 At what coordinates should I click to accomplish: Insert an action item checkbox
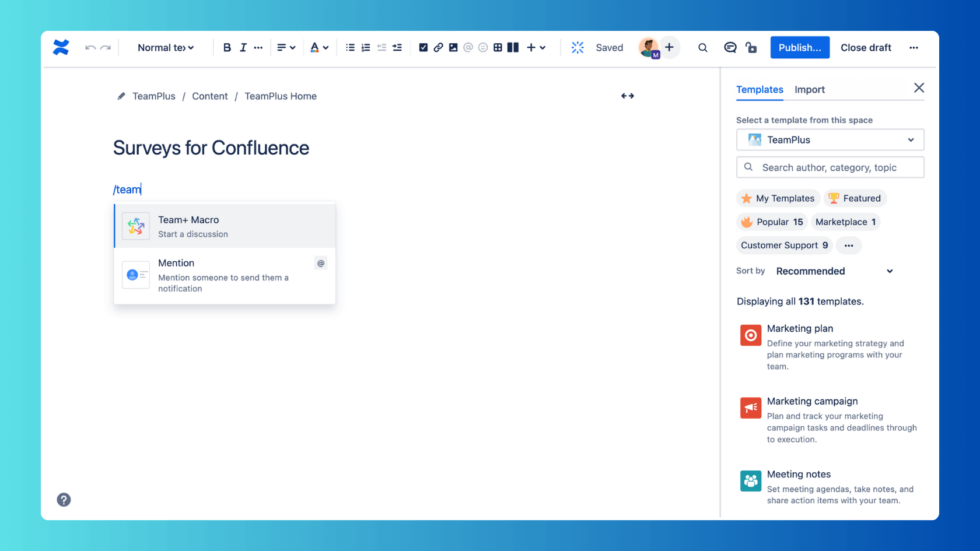(423, 47)
